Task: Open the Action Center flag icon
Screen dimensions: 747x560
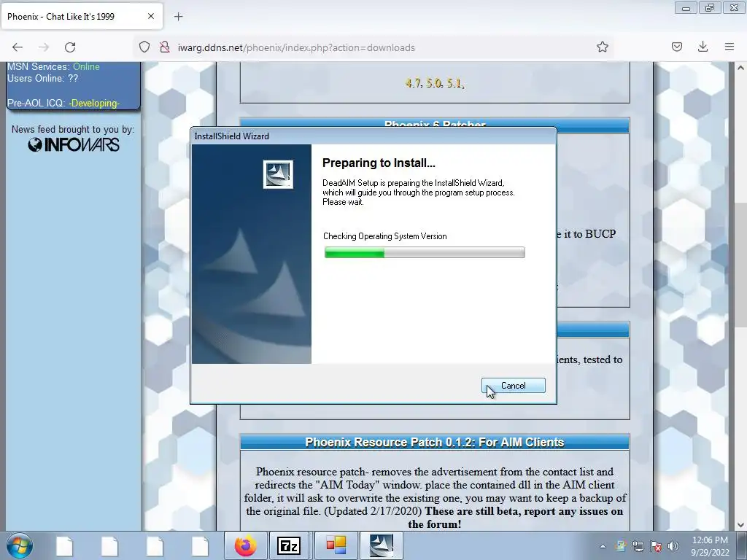Action: point(656,546)
